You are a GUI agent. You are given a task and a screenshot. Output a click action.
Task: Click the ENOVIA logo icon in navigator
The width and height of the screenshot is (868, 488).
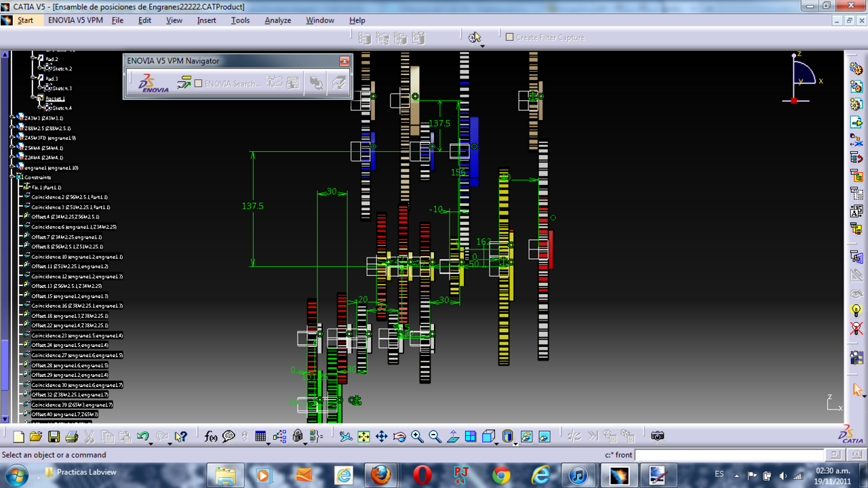coord(153,83)
